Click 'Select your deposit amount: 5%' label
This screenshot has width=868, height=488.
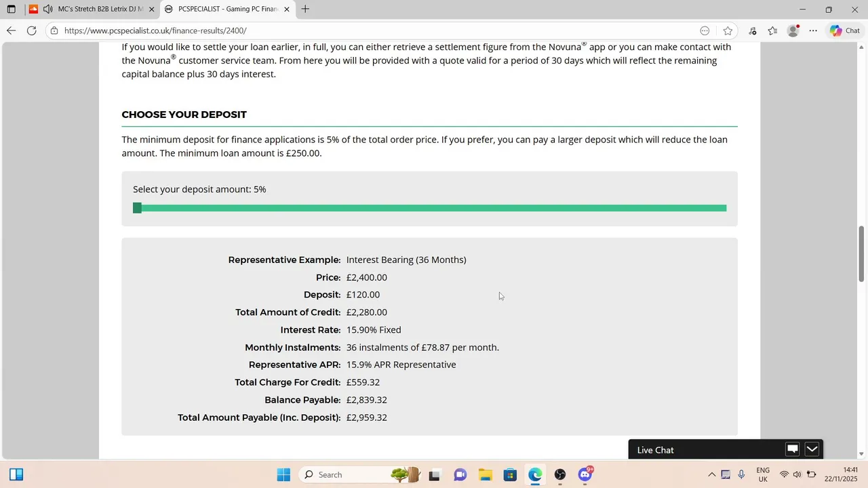point(199,189)
